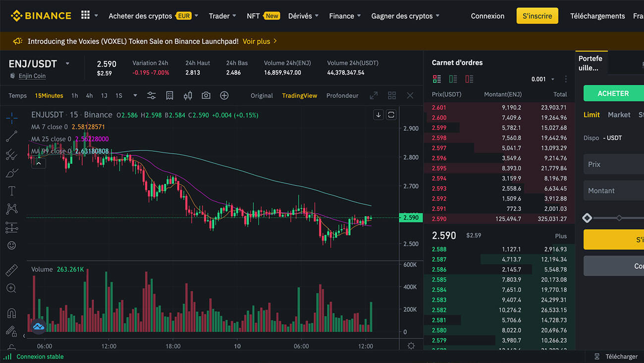644x363 pixels.
Task: Open the emoji icons tool
Action: tap(12, 245)
